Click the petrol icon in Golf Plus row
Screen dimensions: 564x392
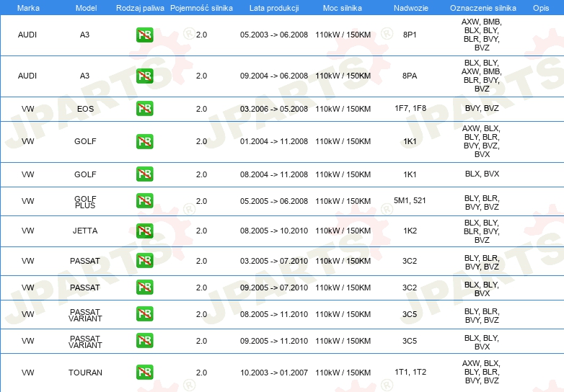(144, 201)
